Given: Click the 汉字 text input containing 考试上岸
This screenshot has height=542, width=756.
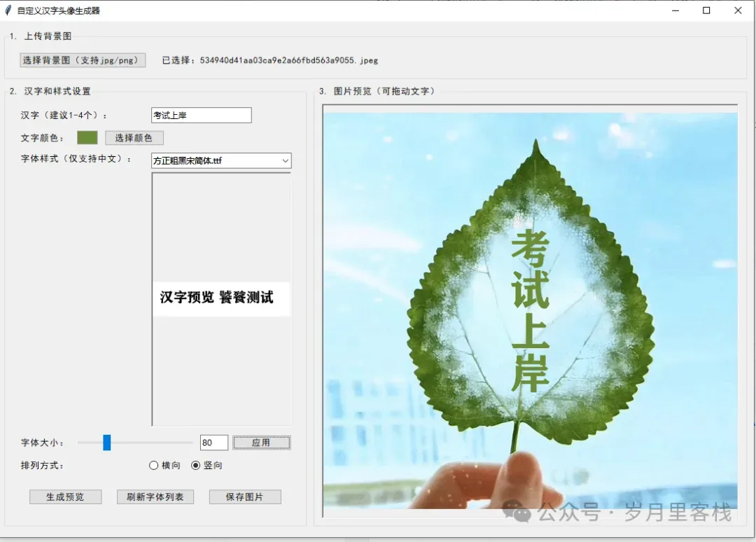Looking at the screenshot, I should [x=201, y=116].
